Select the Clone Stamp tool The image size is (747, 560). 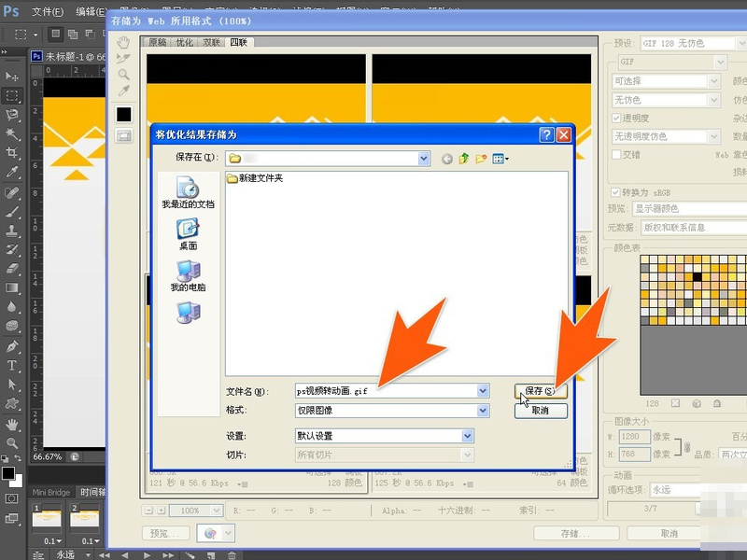(12, 231)
